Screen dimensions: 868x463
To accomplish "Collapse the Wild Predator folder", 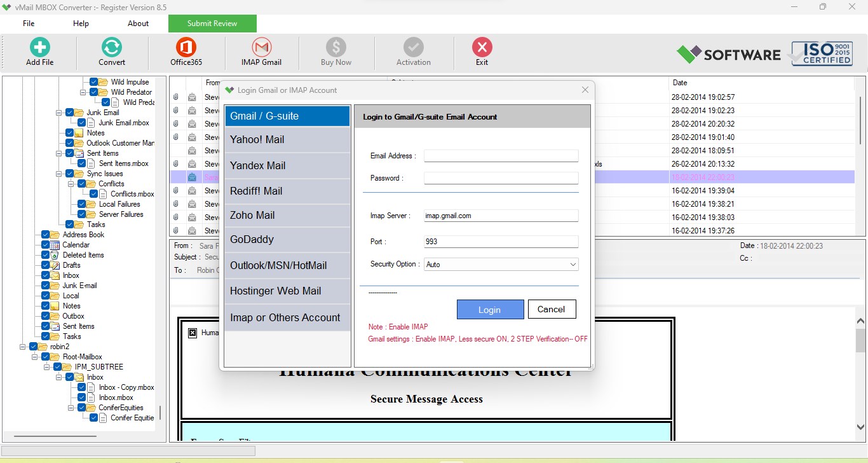I will (x=83, y=92).
